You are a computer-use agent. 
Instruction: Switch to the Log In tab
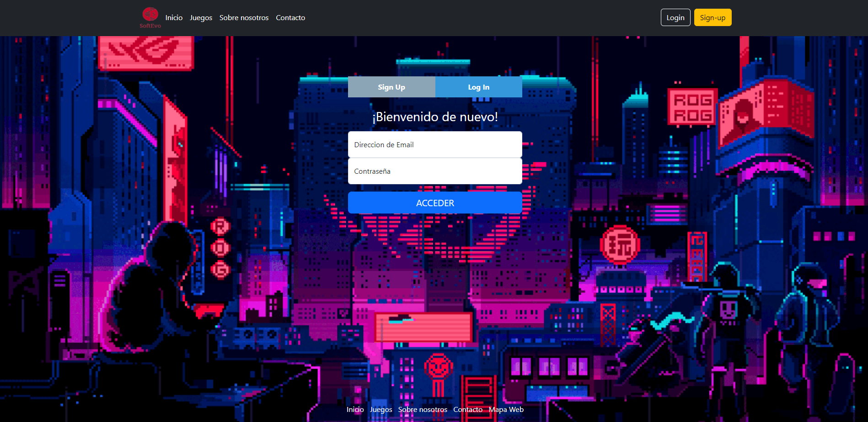pyautogui.click(x=478, y=87)
